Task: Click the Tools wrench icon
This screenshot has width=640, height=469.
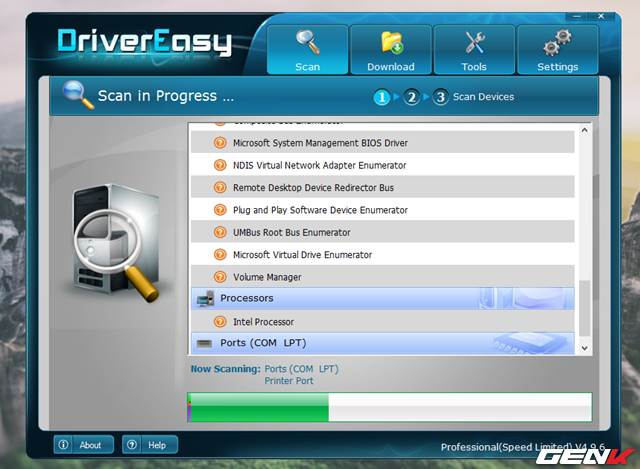Action: (x=474, y=42)
